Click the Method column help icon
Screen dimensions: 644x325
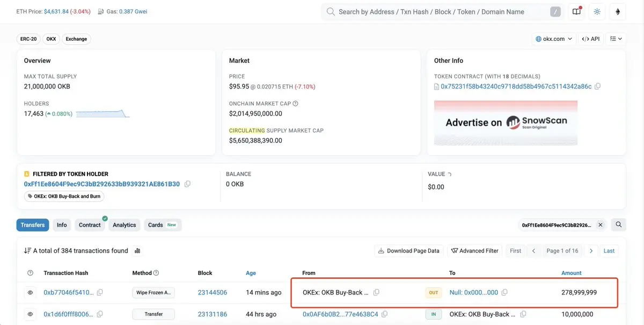point(156,273)
